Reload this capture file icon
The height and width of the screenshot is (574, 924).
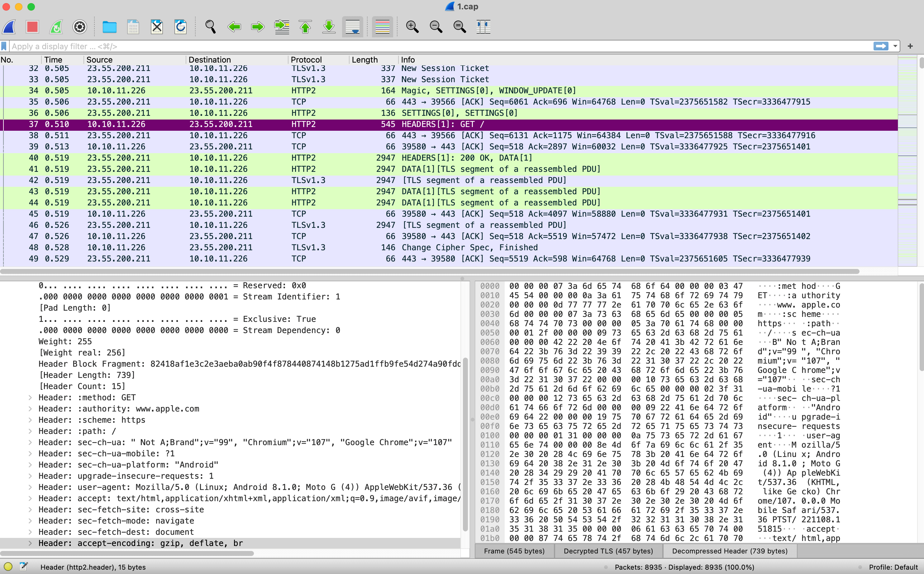(180, 27)
